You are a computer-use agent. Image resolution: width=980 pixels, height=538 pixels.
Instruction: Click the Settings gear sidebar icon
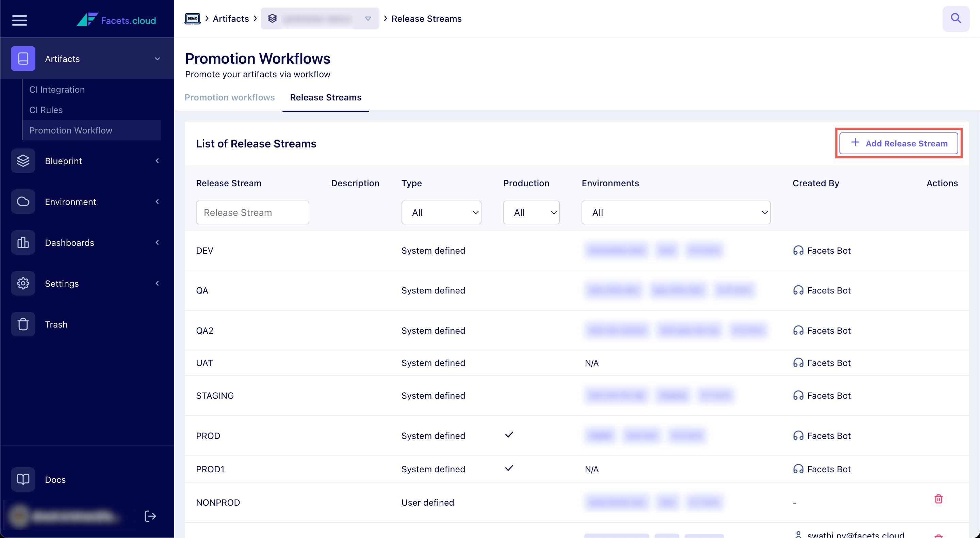[x=23, y=283]
